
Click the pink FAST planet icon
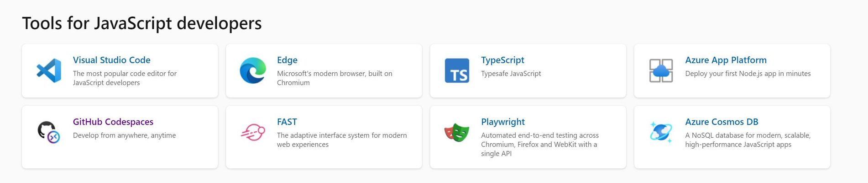click(253, 132)
